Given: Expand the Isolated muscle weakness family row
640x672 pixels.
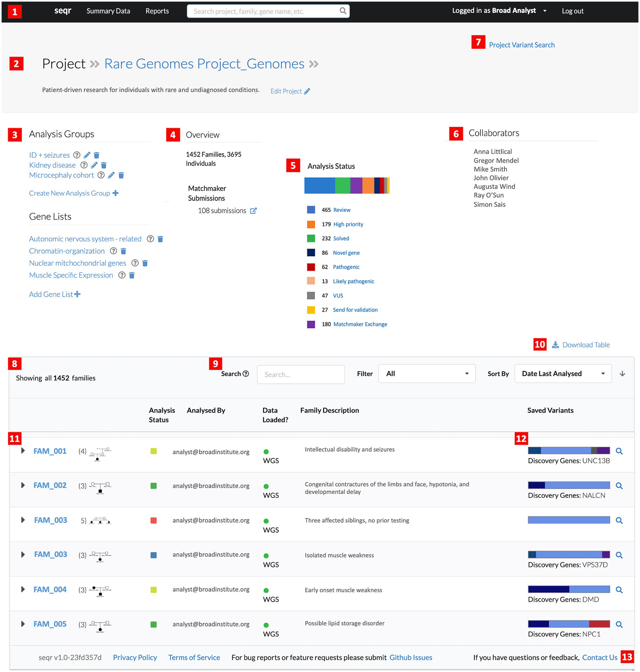Looking at the screenshot, I should 23,554.
